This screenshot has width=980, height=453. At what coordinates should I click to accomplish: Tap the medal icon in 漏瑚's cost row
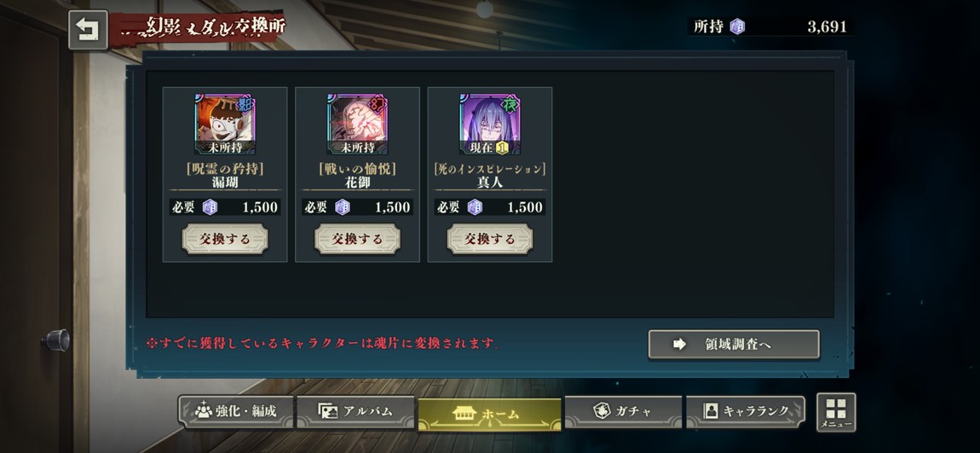coord(210,207)
